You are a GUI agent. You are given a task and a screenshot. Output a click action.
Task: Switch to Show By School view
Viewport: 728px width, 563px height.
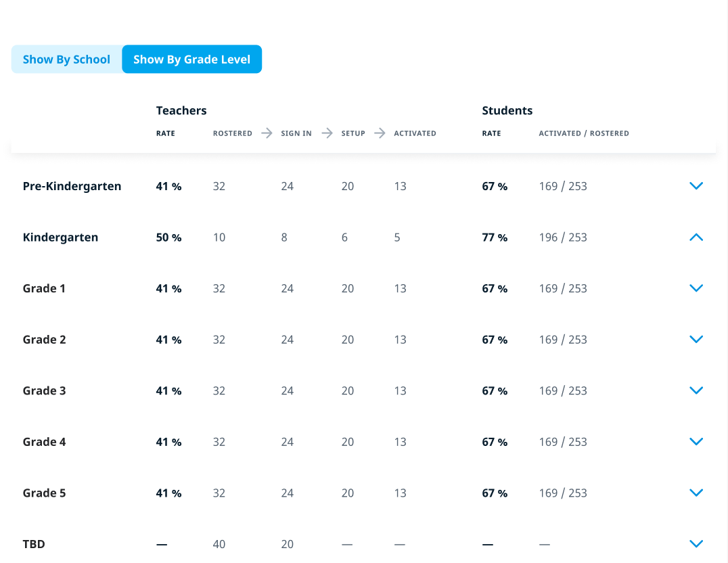coord(66,60)
